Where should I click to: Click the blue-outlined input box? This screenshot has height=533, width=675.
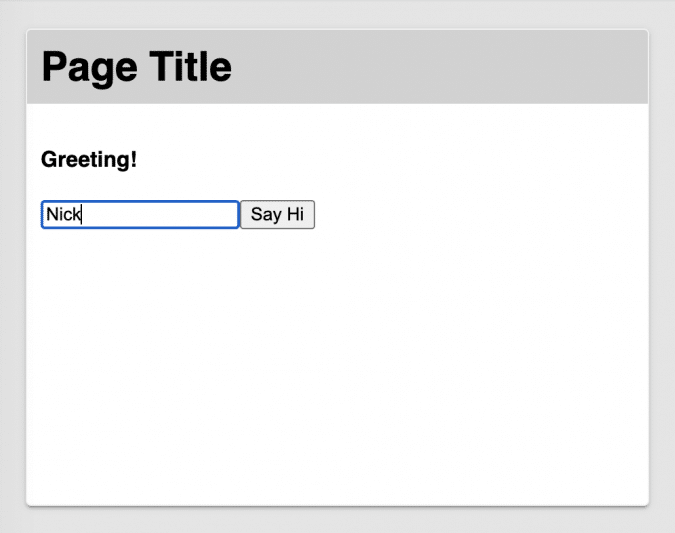coord(139,215)
